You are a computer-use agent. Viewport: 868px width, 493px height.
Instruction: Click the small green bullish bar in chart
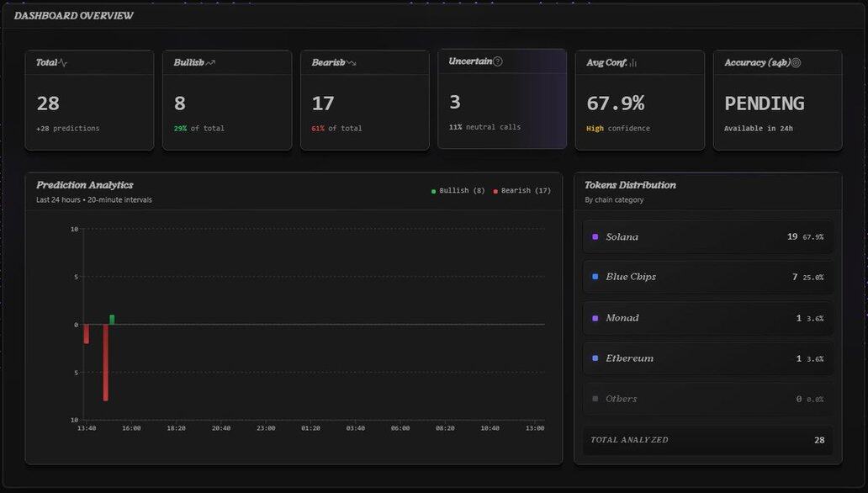pos(112,320)
